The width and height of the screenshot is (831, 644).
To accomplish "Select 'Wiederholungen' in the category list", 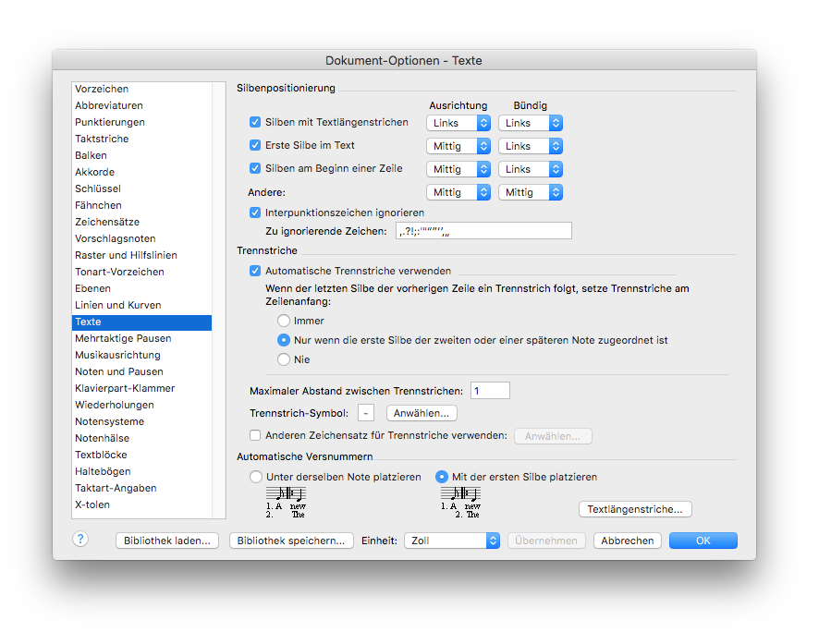I will coord(141,405).
